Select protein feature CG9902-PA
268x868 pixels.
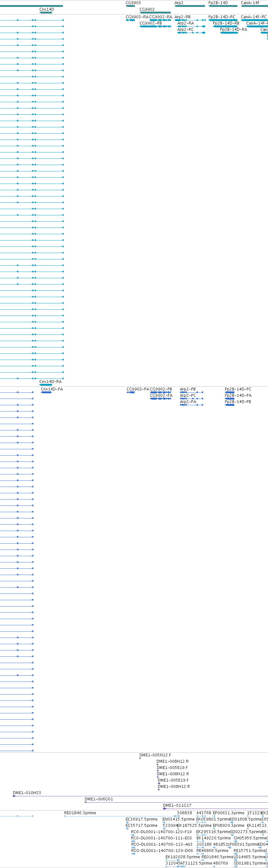click(161, 395)
